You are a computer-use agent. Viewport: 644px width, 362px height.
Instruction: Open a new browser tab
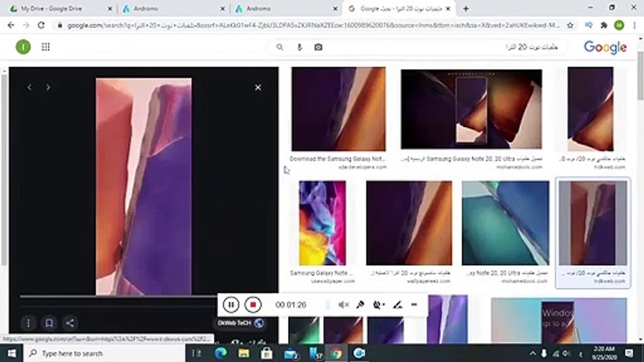(466, 9)
